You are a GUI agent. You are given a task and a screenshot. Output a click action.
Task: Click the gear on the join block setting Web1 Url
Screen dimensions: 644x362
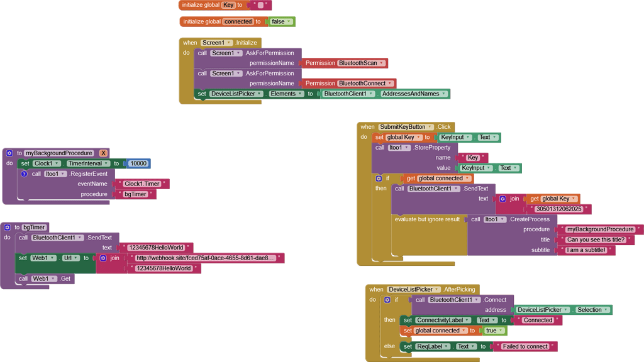[103, 258]
